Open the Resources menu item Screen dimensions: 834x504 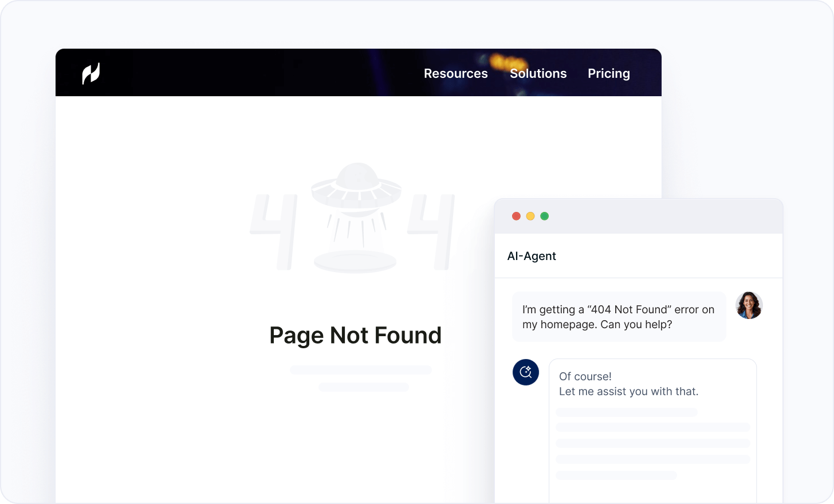point(456,73)
